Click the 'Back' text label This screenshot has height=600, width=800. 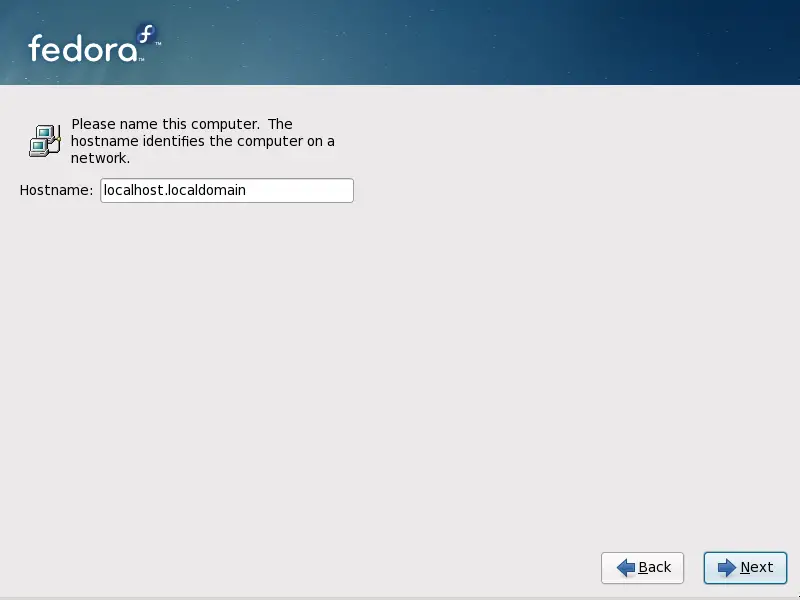pyautogui.click(x=654, y=568)
